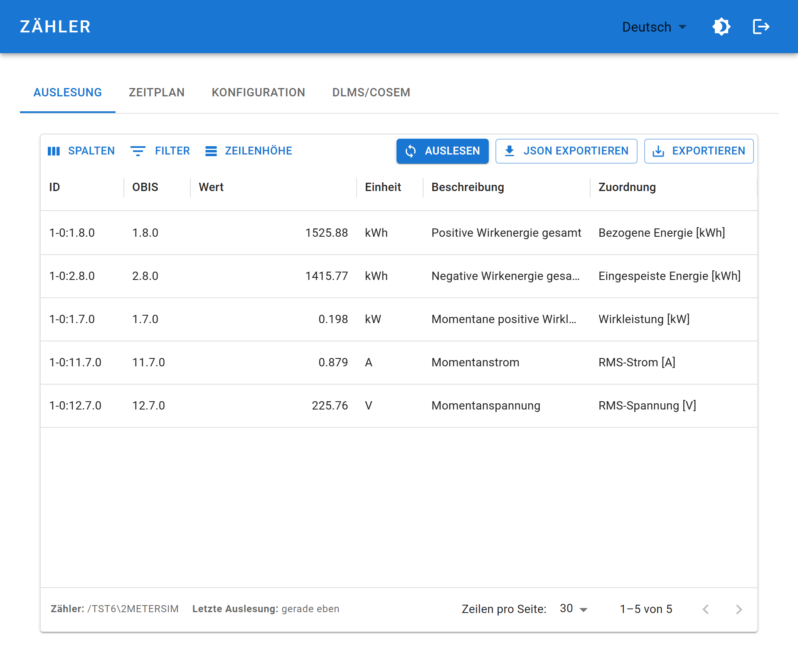
Task: Click 'Bezogene Energie [kWh]' cell
Action: [674, 233]
